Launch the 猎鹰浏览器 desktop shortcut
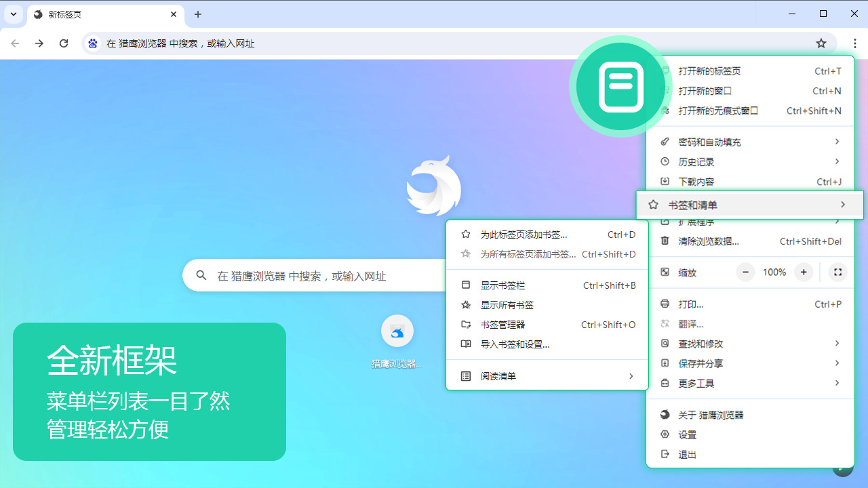The height and width of the screenshot is (488, 868). click(397, 331)
